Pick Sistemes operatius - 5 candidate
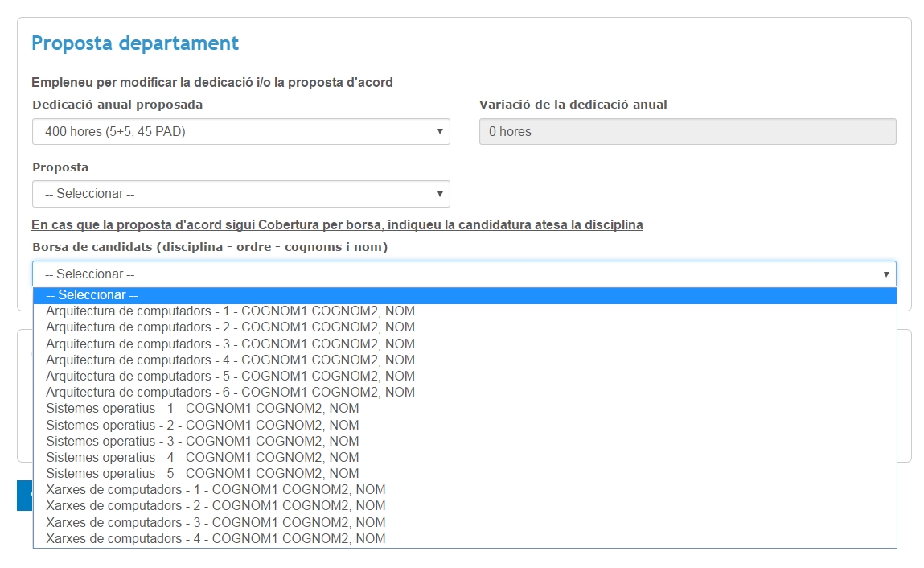Viewport: 924px width, 568px height. point(203,474)
